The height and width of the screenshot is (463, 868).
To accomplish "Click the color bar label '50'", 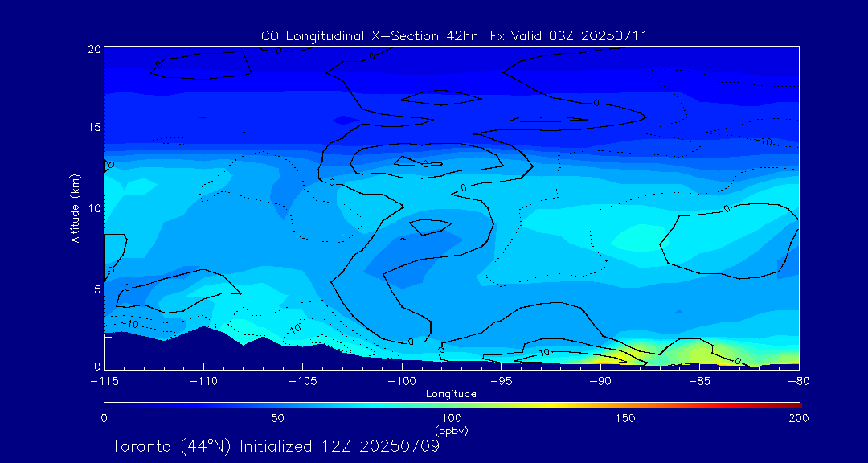I will (278, 418).
